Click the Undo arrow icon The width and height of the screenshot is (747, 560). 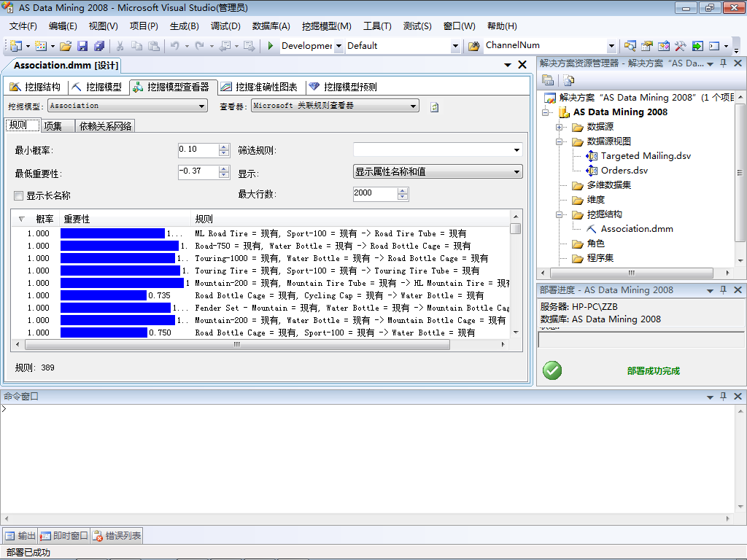175,46
